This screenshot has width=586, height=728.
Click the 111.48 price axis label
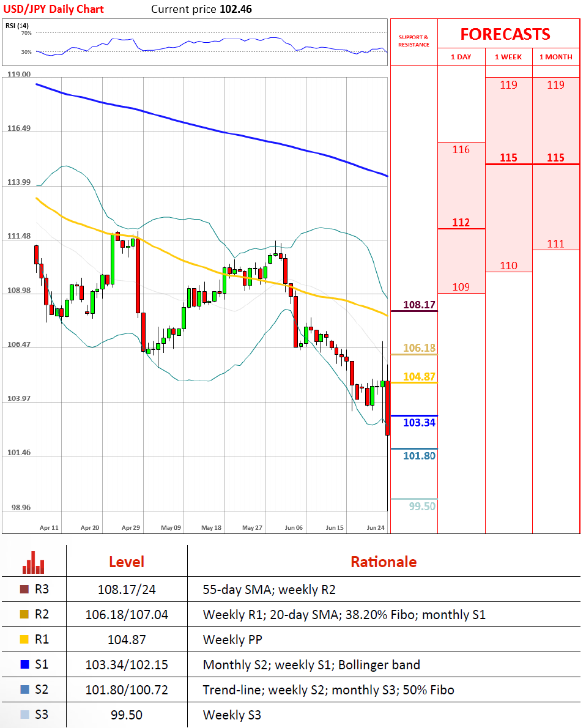(19, 236)
